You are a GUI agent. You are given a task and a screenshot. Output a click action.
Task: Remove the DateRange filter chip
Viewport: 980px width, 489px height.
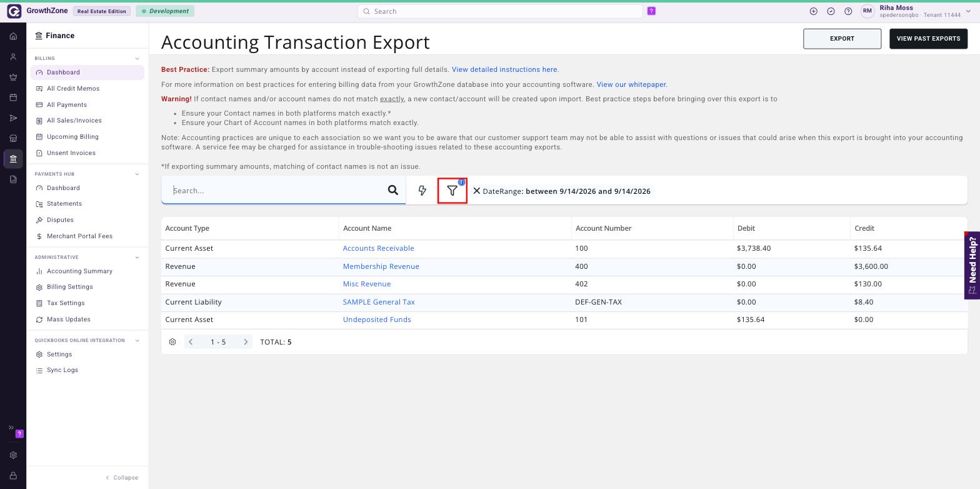click(x=477, y=191)
